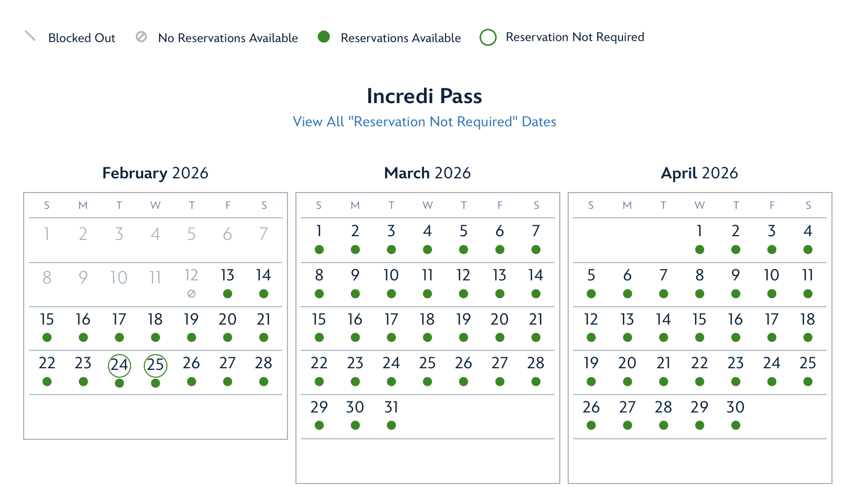The height and width of the screenshot is (504, 852).
Task: Click the Blocked Out slash legend icon
Action: (x=30, y=36)
